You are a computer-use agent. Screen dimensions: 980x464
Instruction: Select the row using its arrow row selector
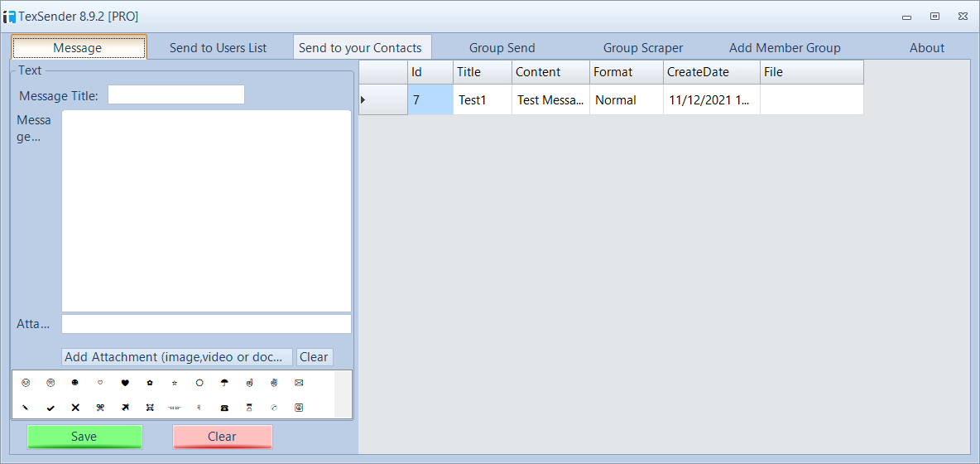[x=383, y=99]
